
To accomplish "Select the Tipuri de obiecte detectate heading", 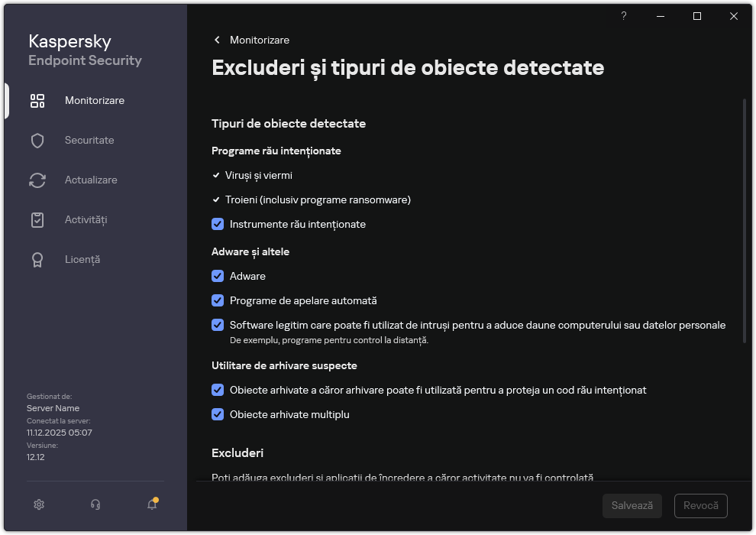I will tap(289, 123).
